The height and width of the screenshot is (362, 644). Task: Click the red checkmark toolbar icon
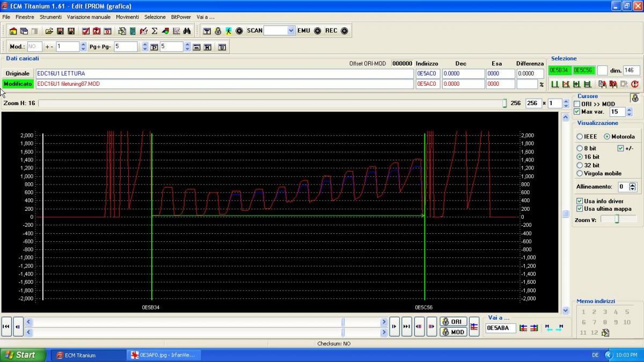pyautogui.click(x=86, y=31)
